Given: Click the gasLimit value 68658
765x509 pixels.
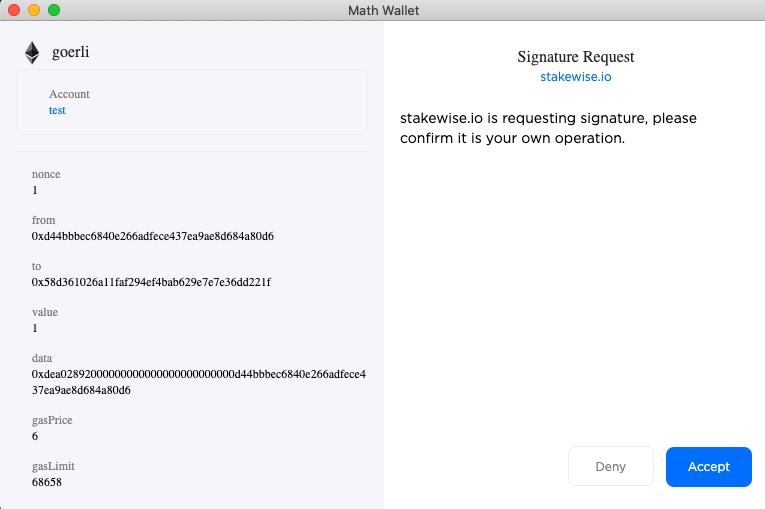Looking at the screenshot, I should point(48,482).
